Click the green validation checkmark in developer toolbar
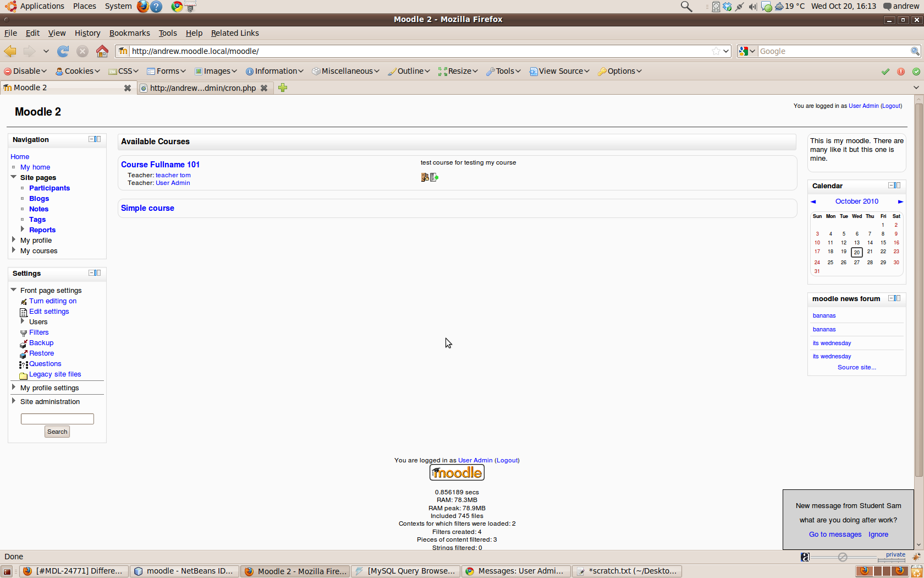The width and height of the screenshot is (924, 578). click(x=886, y=72)
